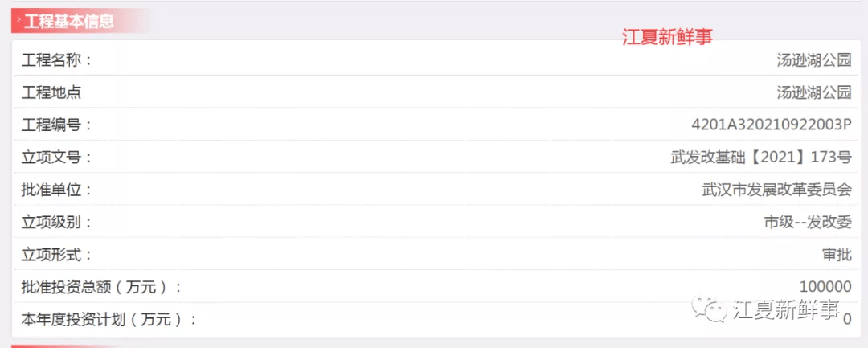Click the 批准单位 label
The height and width of the screenshot is (348, 868).
tap(57, 190)
